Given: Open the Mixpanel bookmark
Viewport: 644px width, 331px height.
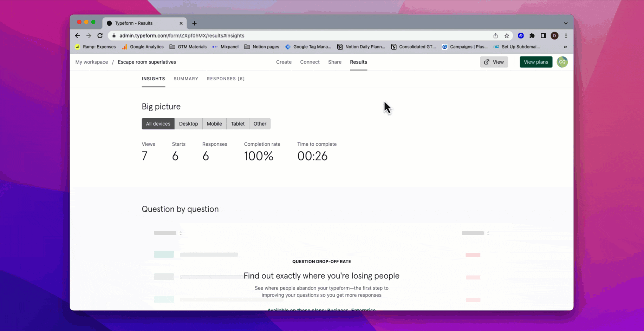Looking at the screenshot, I should tap(225, 47).
